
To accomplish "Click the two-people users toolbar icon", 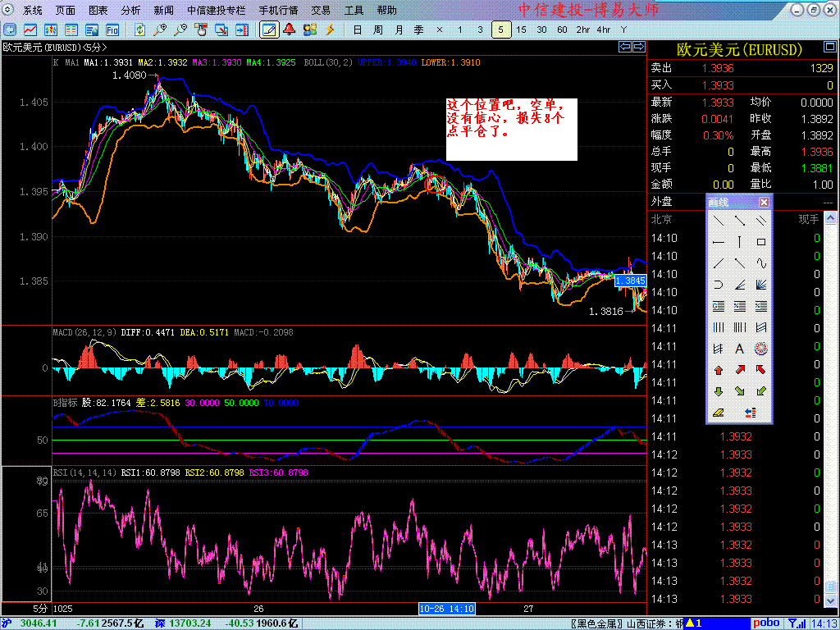I will tap(309, 30).
